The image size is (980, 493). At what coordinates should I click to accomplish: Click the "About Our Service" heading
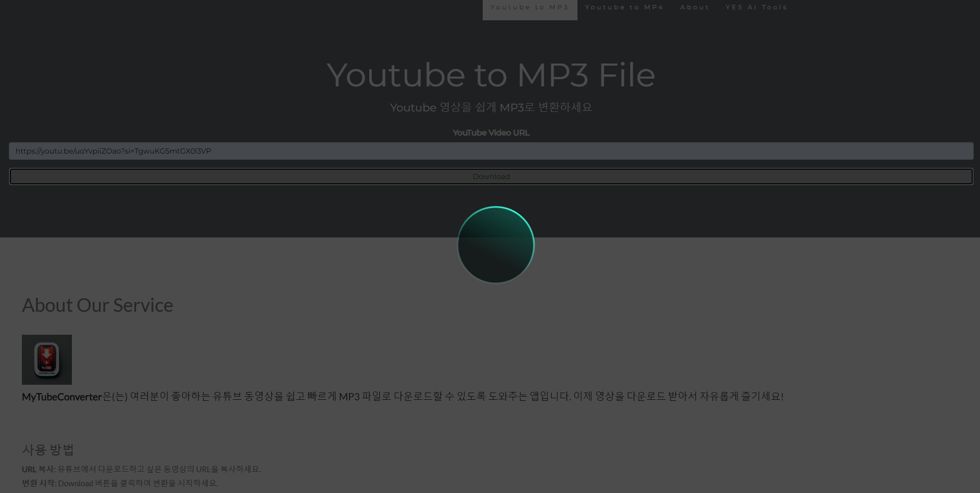point(97,305)
